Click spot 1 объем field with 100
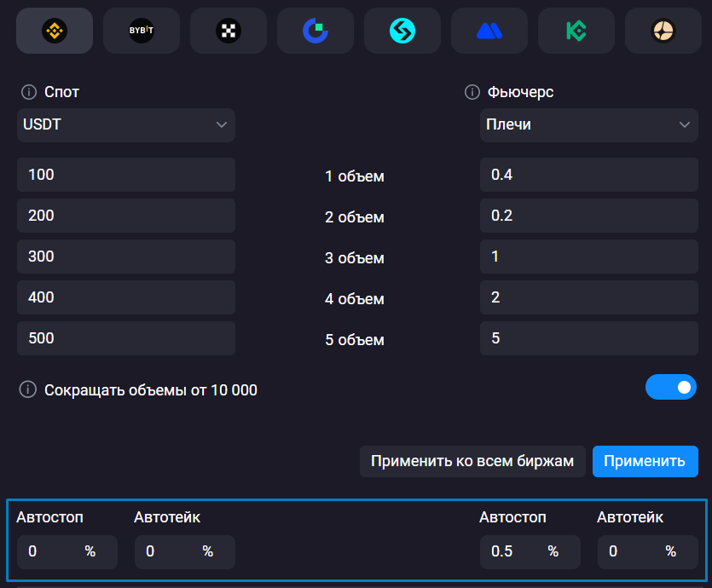Viewport: 712px width, 588px height. point(126,175)
